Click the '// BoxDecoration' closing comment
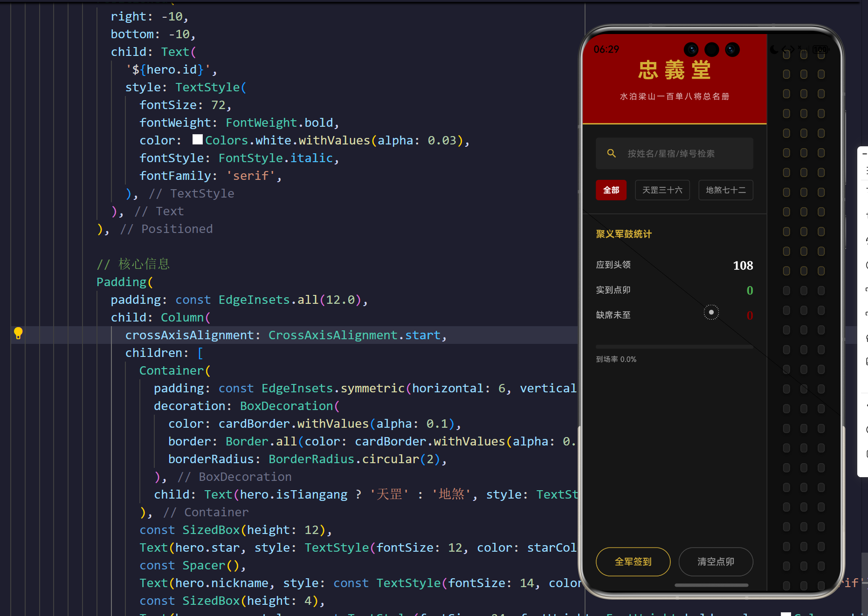 (234, 477)
